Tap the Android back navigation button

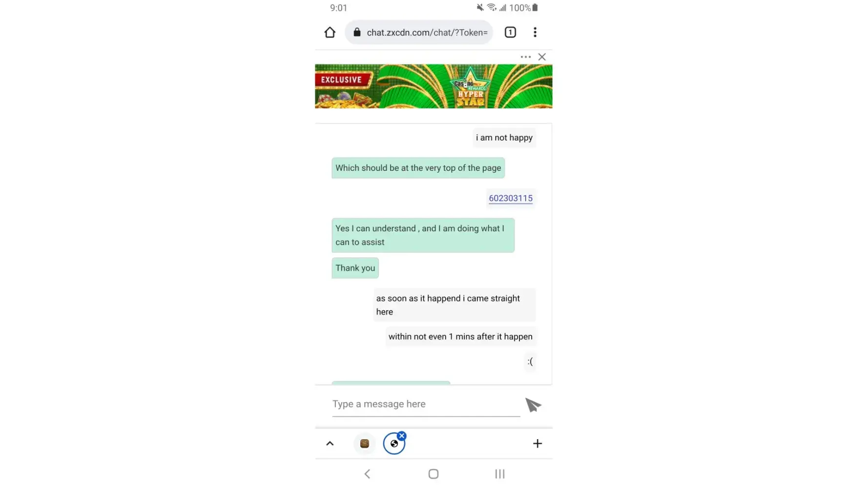point(367,474)
